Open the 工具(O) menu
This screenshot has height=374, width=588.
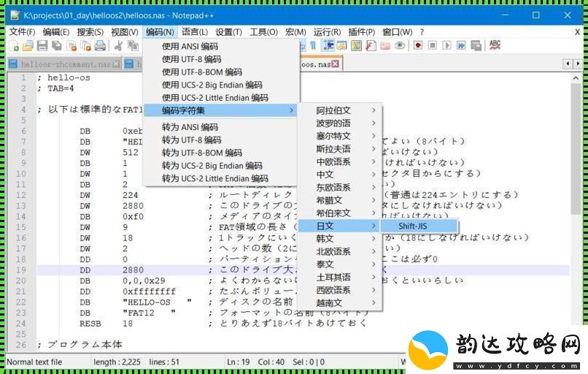263,32
